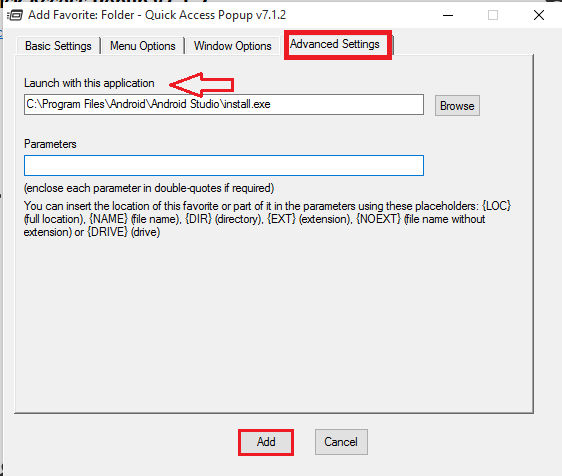Image resolution: width=562 pixels, height=476 pixels.
Task: Cancel adding the favorite
Action: coord(341,442)
